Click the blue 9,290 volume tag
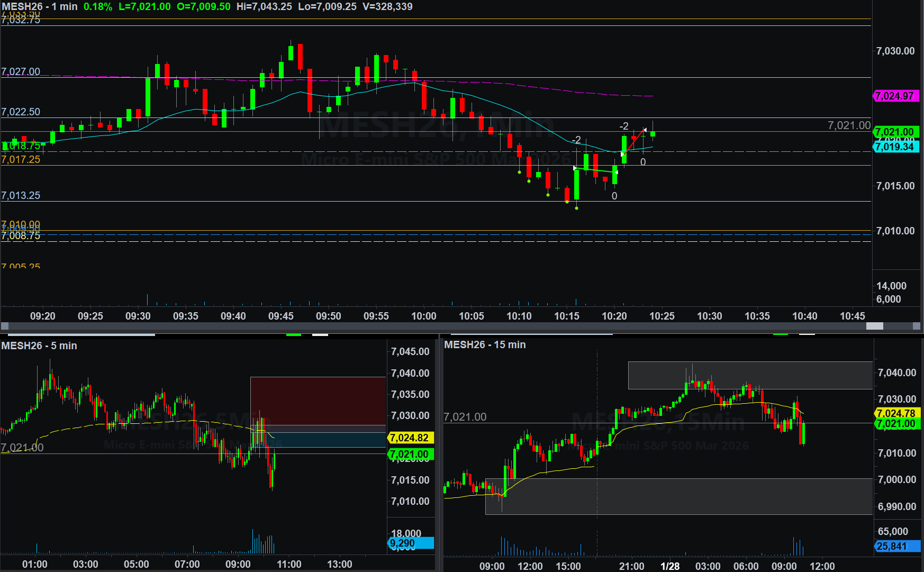Viewport: 924px width, 572px height. (410, 543)
